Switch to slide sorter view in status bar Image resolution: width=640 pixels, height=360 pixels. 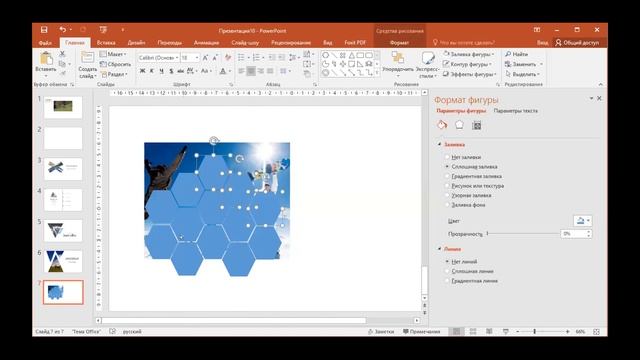pyautogui.click(x=473, y=331)
